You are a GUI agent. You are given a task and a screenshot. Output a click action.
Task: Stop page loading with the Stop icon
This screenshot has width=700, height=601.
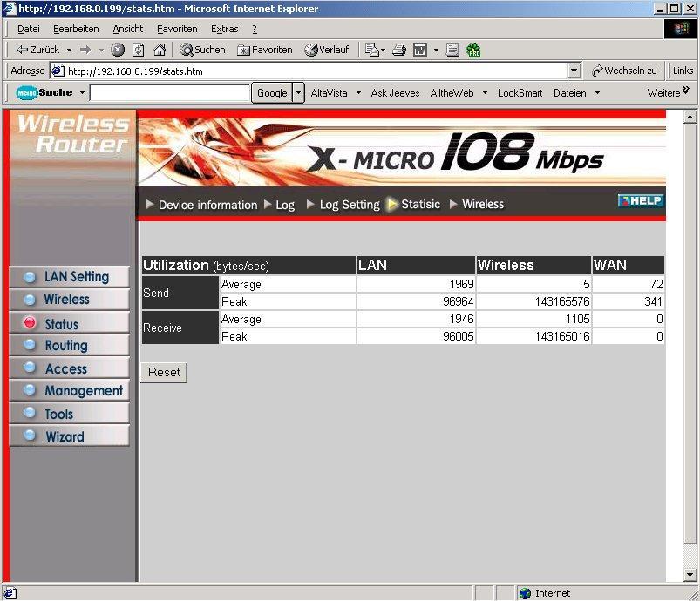coord(118,50)
